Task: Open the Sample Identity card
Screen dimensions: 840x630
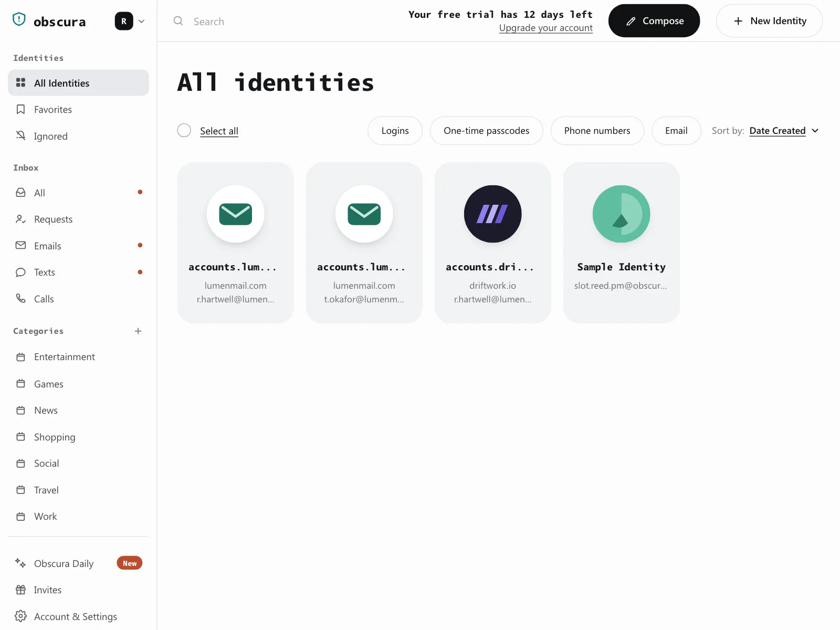Action: coord(622,243)
